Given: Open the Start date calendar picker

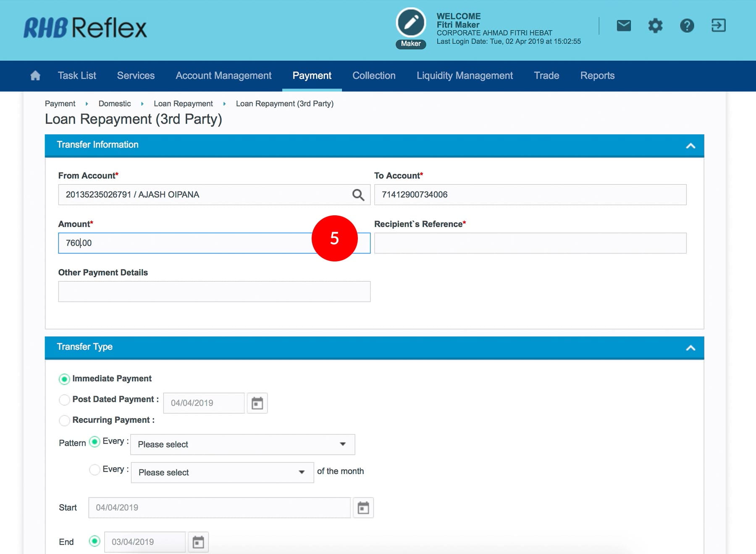Looking at the screenshot, I should pyautogui.click(x=363, y=508).
